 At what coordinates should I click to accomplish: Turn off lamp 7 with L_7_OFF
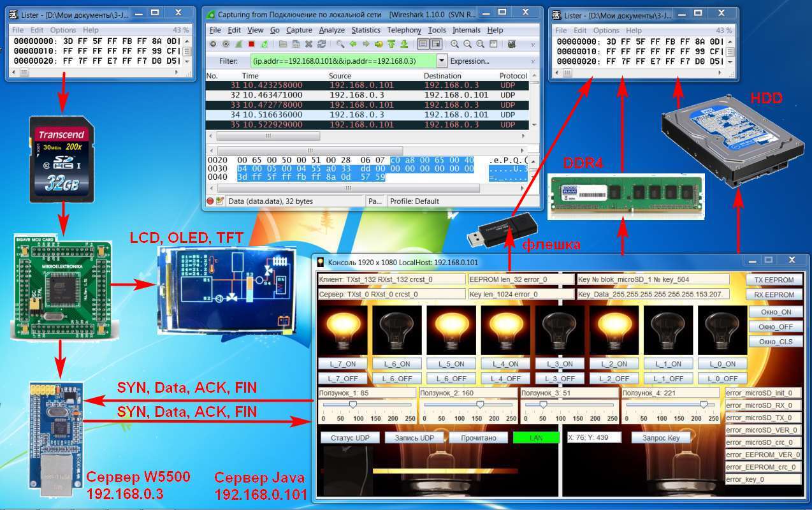coord(342,378)
